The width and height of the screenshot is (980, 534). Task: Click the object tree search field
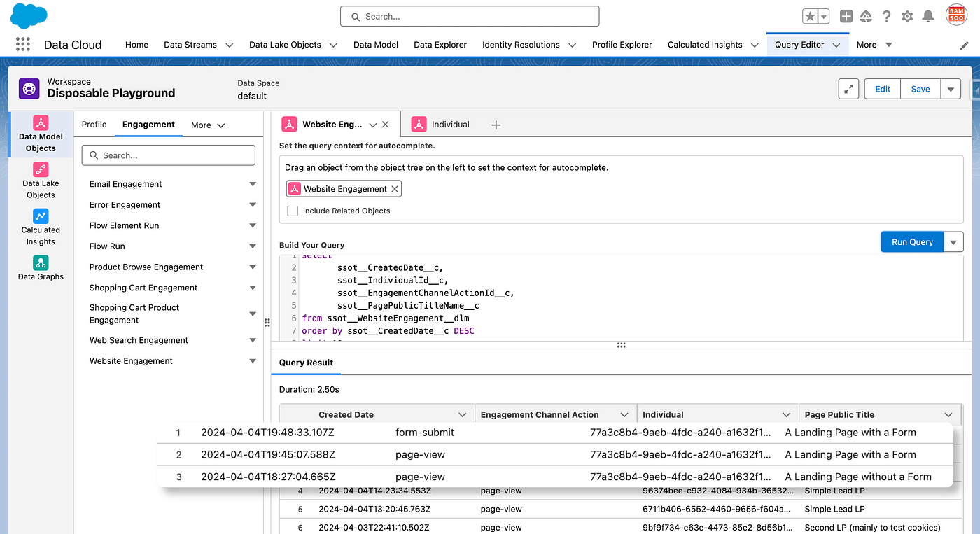[169, 155]
